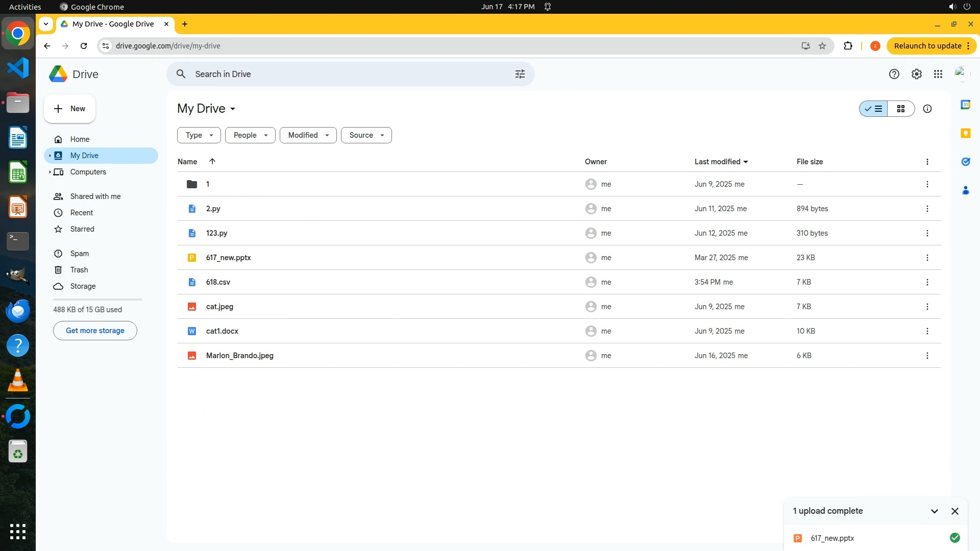Show file details info panel

(x=927, y=109)
